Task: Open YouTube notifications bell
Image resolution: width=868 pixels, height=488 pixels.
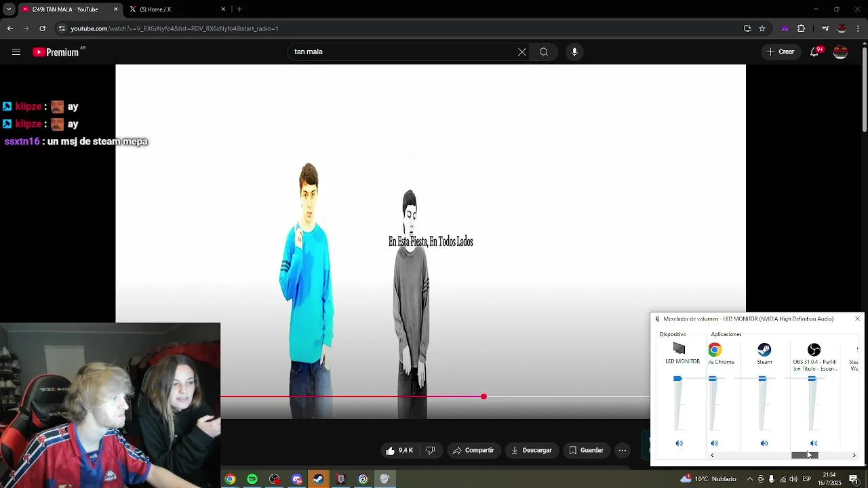Action: coord(815,52)
